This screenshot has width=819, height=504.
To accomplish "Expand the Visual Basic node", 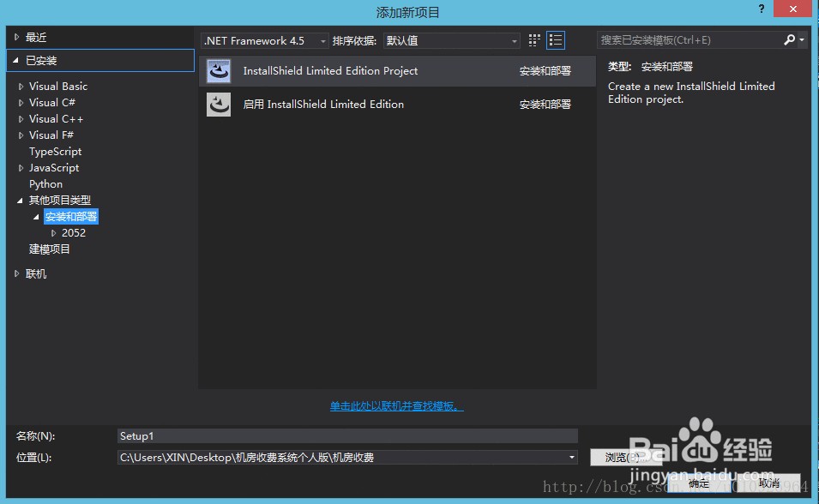I will point(21,87).
